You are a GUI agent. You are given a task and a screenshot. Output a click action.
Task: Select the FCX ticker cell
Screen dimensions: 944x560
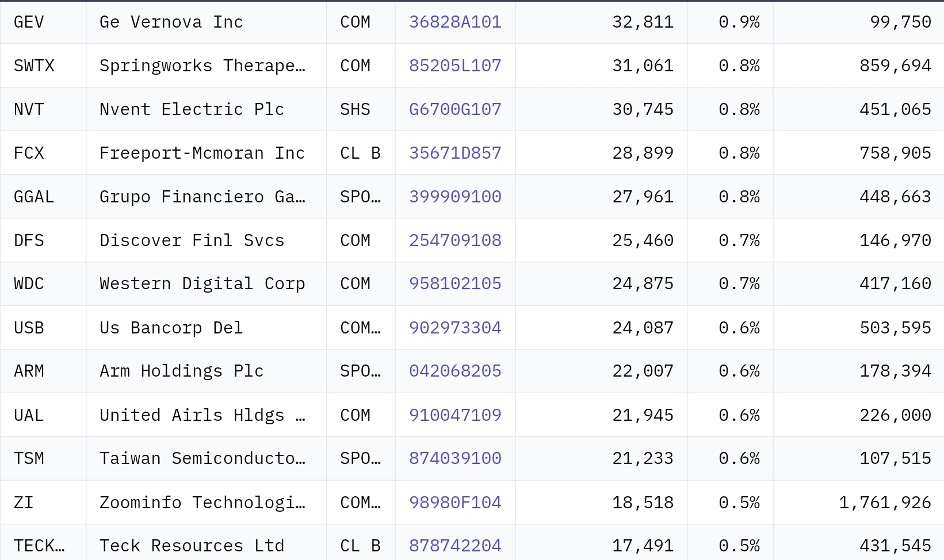click(43, 153)
